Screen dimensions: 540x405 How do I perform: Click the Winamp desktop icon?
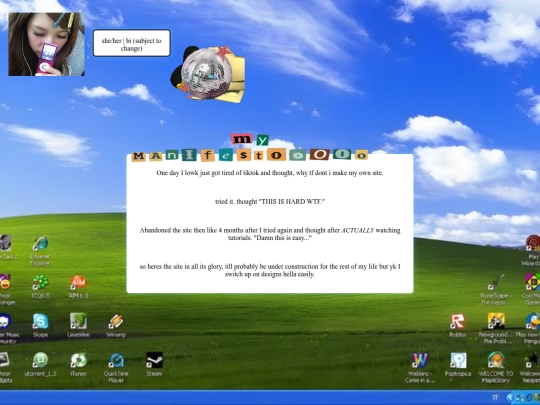(116, 321)
